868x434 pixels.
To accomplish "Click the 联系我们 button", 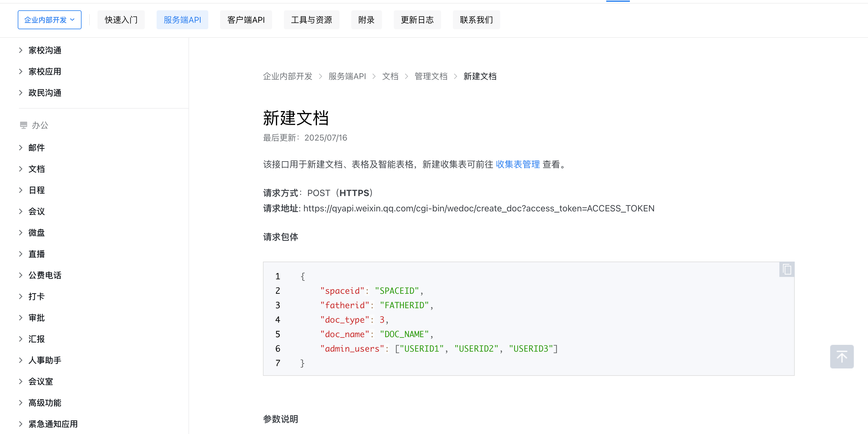I will 476,19.
